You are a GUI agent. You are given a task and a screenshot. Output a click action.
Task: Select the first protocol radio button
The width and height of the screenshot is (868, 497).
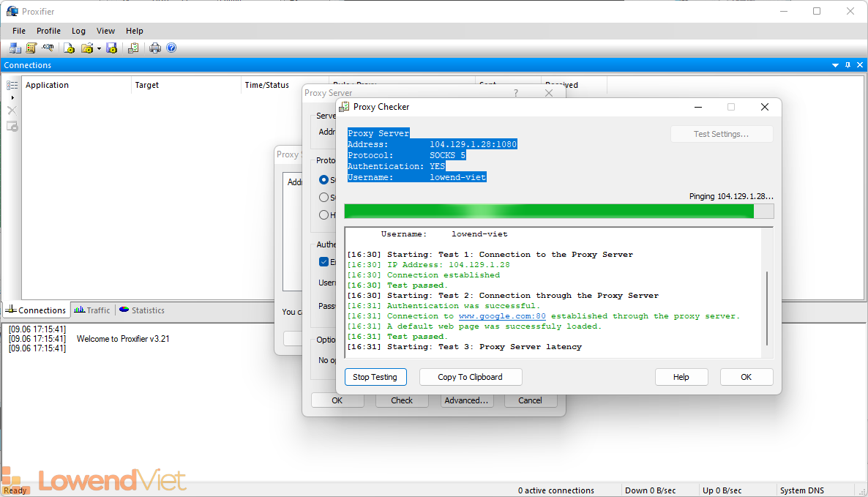[x=323, y=179]
